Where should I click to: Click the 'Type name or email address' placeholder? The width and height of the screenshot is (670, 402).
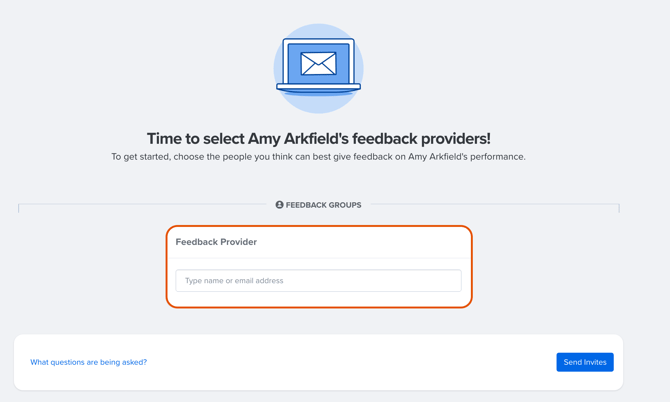(x=234, y=281)
